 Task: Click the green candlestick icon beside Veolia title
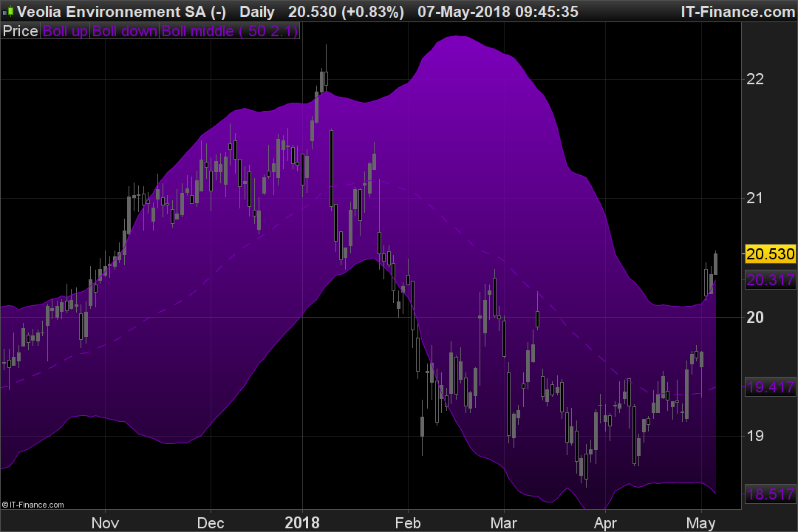coord(8,11)
